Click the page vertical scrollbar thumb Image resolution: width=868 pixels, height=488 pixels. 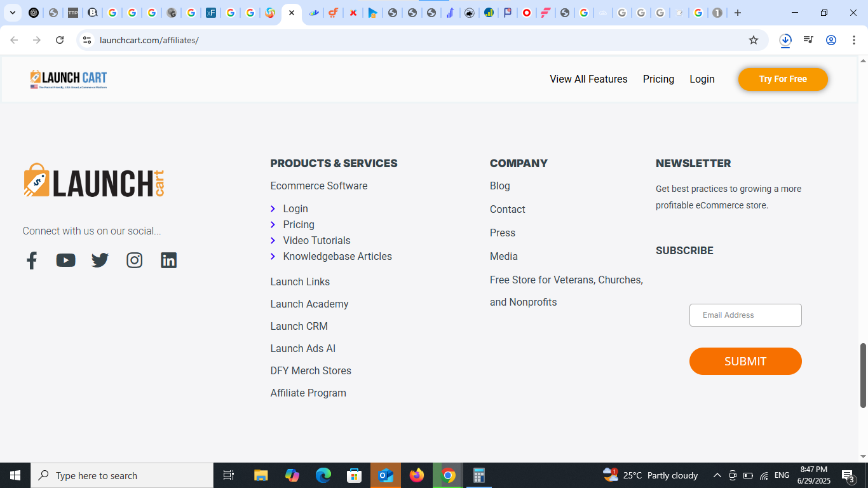tap(863, 376)
